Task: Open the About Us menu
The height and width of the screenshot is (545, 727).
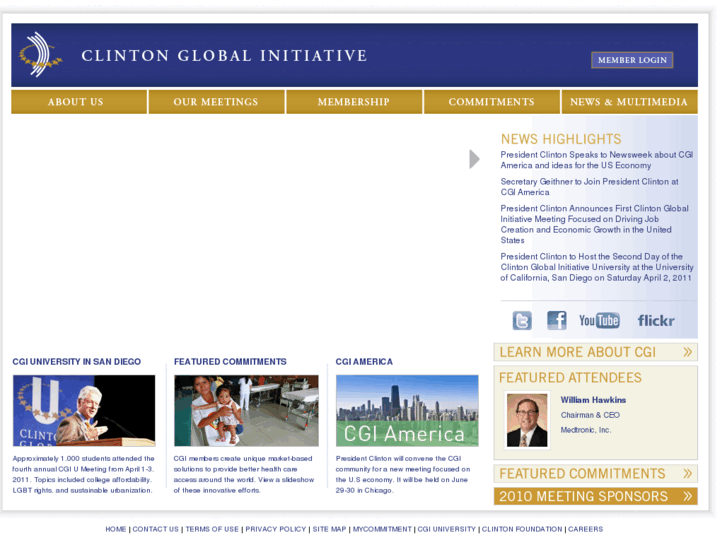Action: point(79,102)
